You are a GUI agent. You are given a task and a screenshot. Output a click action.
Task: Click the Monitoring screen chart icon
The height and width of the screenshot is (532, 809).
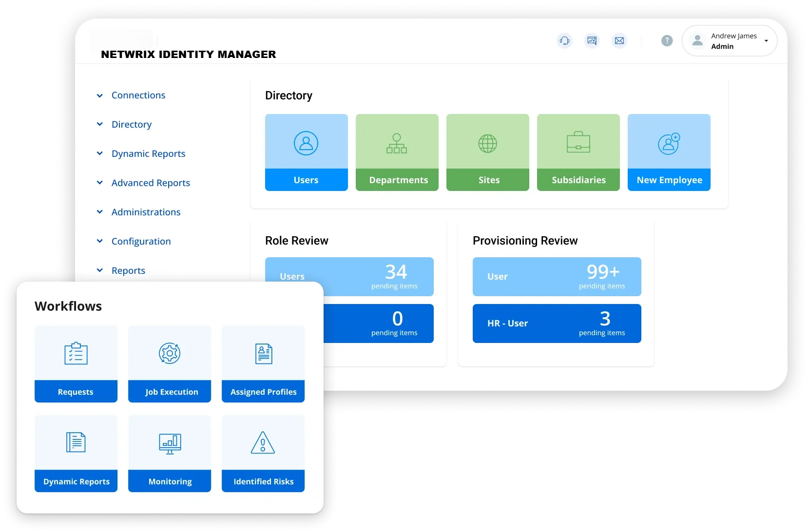(170, 443)
